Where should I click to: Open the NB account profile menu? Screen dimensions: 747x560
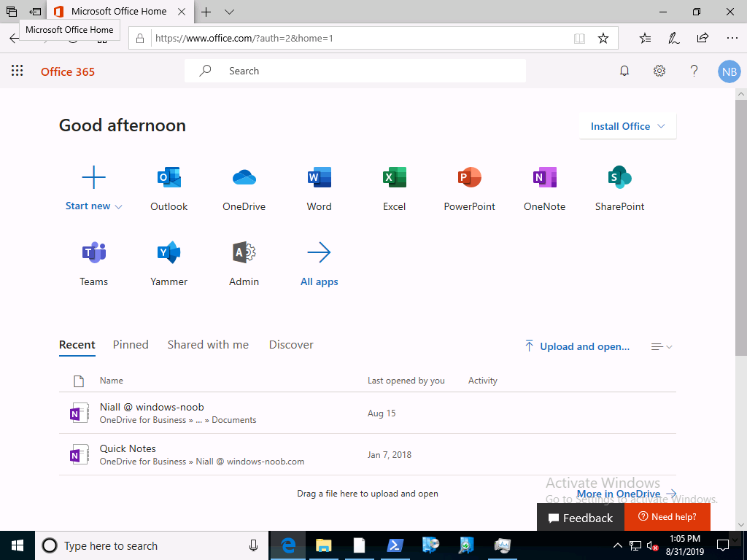(x=729, y=71)
